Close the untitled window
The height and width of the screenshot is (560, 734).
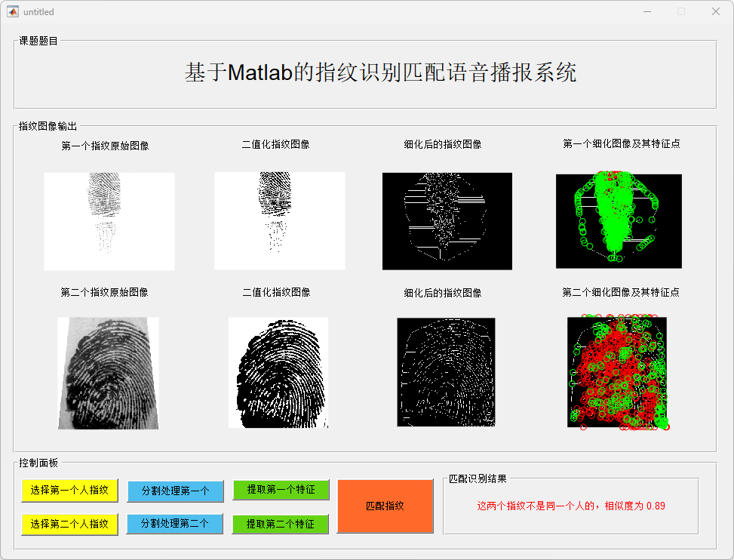716,12
